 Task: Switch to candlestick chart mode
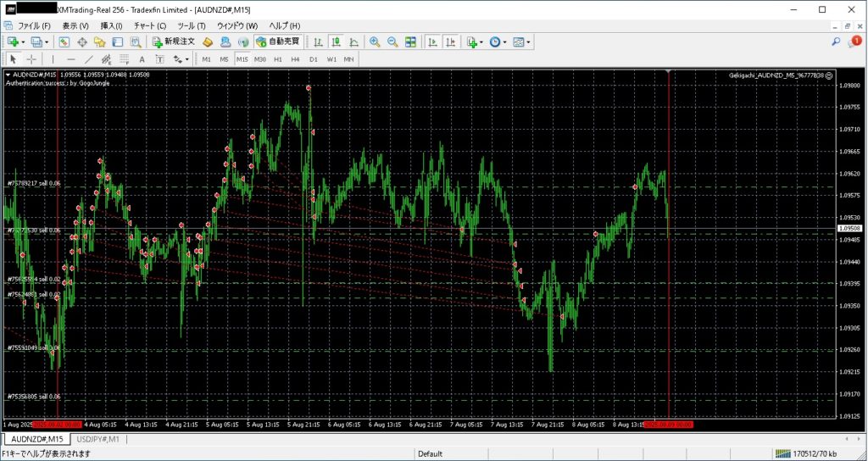(x=336, y=42)
